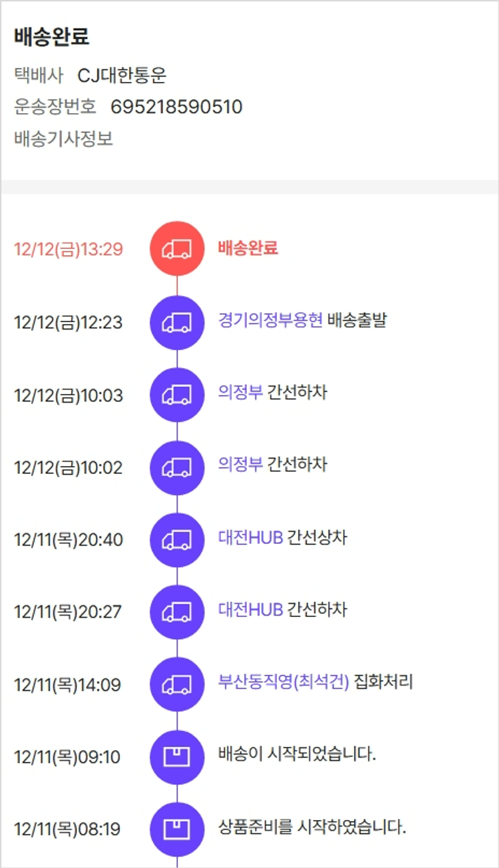Click truck icon for 부산동직영 집화처리
Screen dimensions: 499x868
[x=177, y=684]
